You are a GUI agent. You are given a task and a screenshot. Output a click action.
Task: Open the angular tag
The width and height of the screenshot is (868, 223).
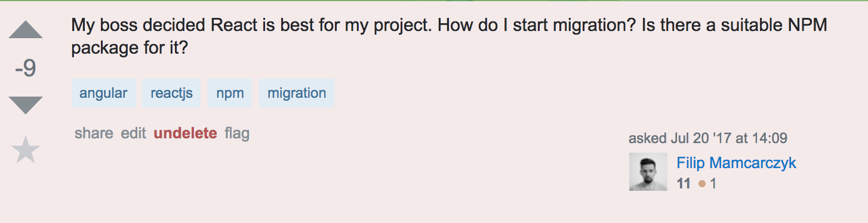coord(103,93)
